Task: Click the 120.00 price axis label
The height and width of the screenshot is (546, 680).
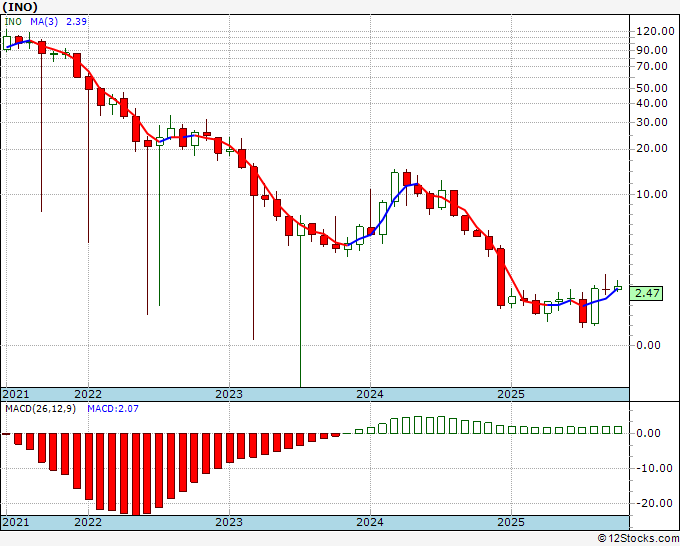Action: click(655, 31)
